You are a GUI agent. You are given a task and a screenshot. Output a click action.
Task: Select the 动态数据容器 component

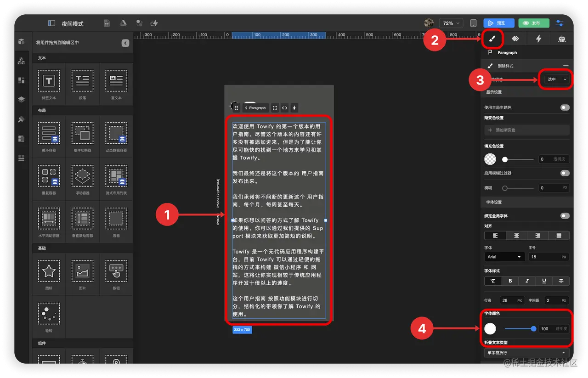pos(116,136)
